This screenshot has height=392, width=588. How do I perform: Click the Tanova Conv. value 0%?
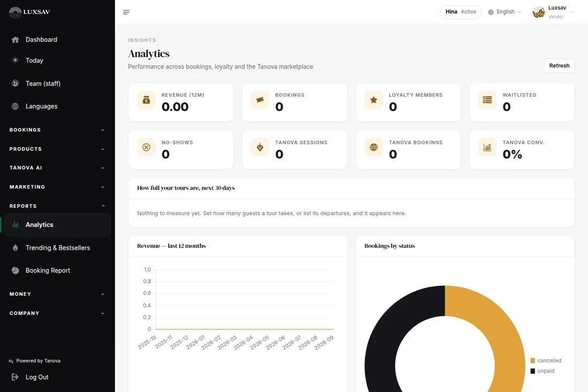tap(512, 154)
